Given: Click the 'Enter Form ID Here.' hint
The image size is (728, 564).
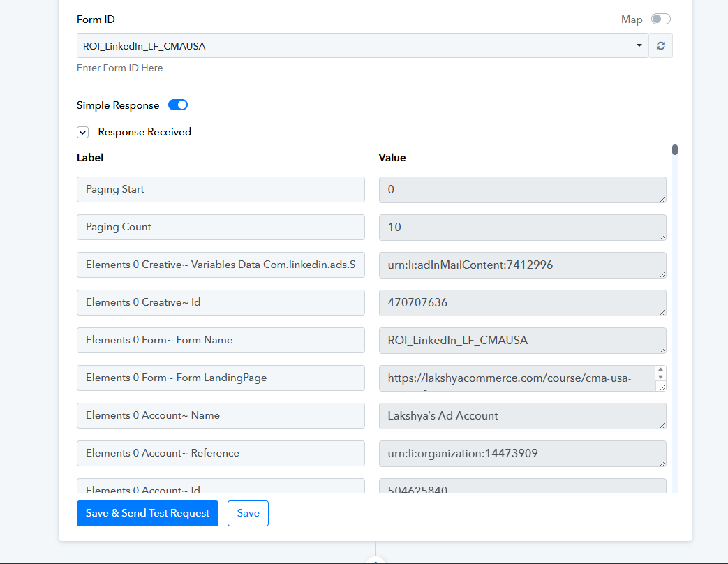Looking at the screenshot, I should pyautogui.click(x=121, y=68).
